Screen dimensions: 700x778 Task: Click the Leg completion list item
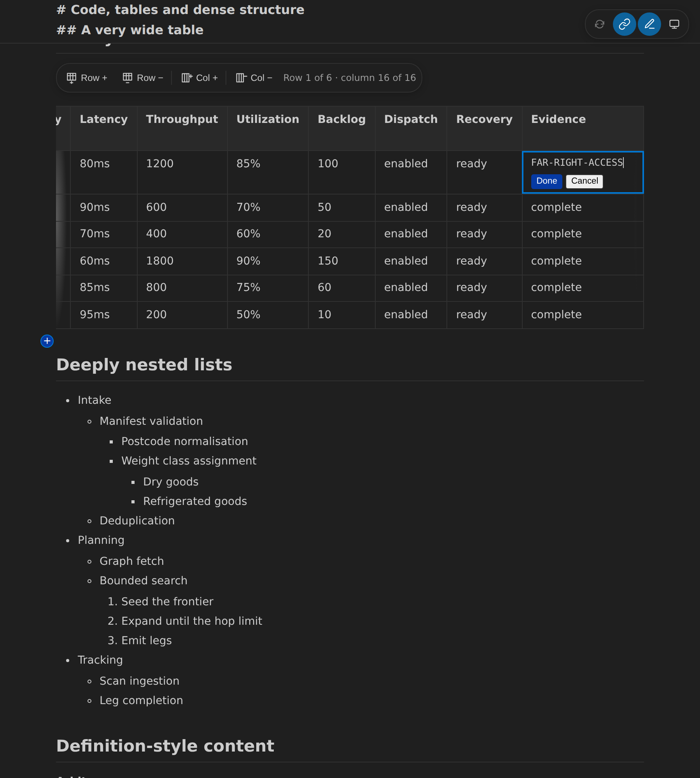point(141,700)
